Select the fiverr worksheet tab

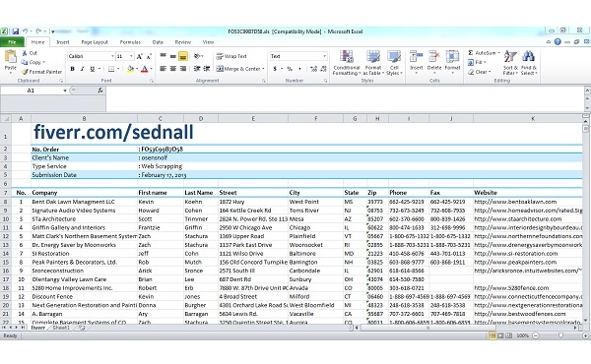38,328
